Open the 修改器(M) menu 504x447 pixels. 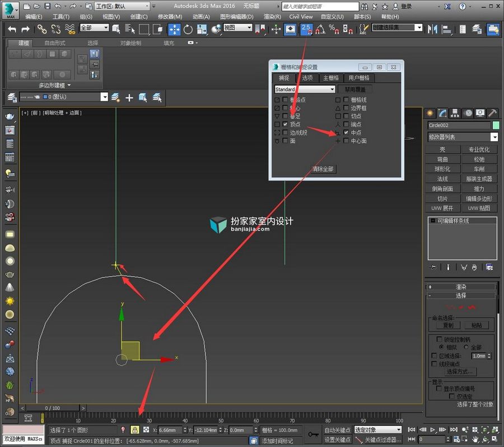(170, 17)
